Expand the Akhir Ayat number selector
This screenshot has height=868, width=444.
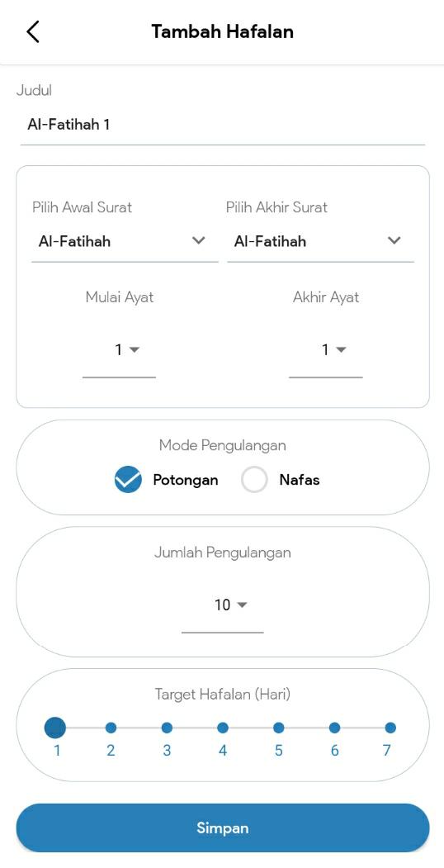[x=326, y=350]
